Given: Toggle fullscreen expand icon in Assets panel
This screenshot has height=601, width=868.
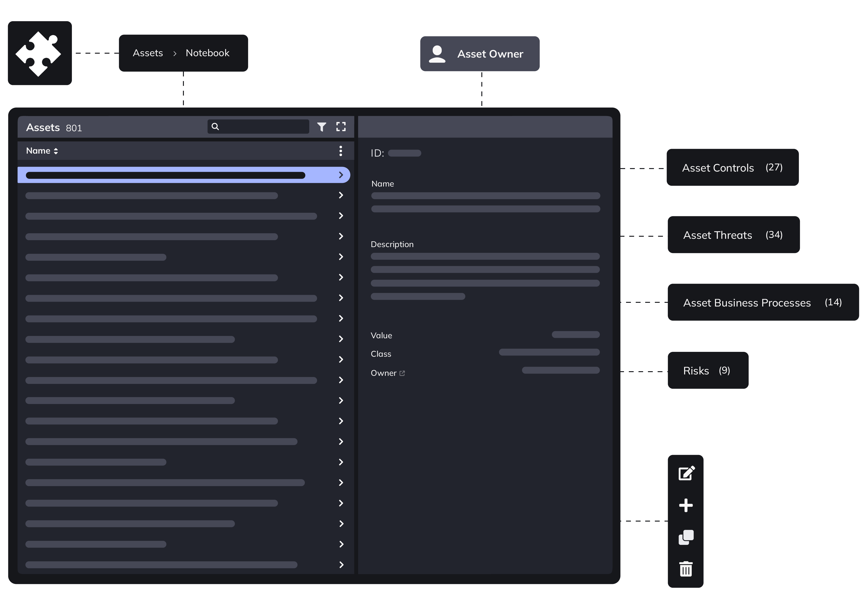Looking at the screenshot, I should click(341, 127).
